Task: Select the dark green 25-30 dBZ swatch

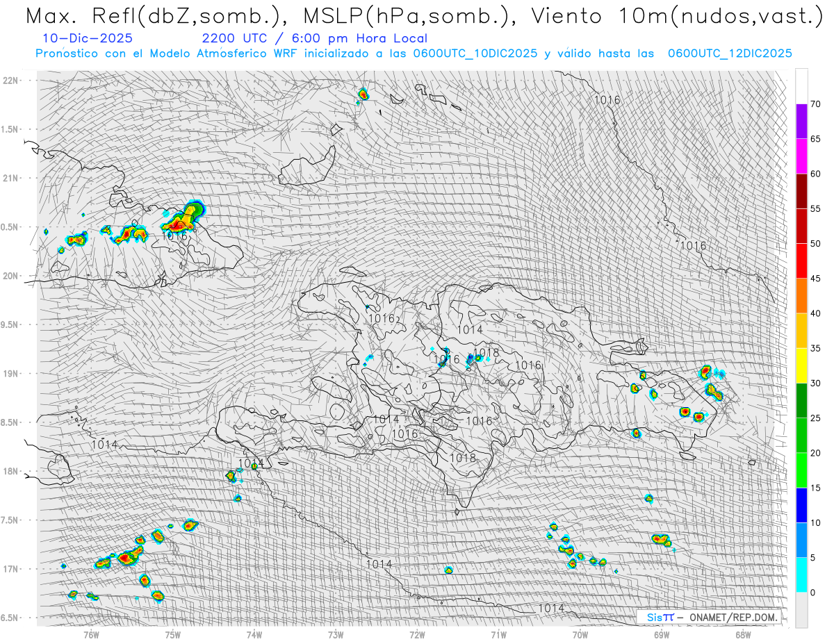Action: point(801,401)
